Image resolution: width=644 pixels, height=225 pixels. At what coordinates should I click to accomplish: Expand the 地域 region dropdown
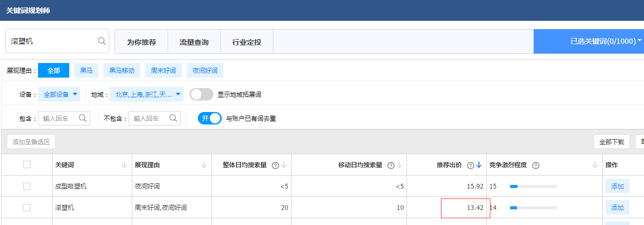pos(147,95)
